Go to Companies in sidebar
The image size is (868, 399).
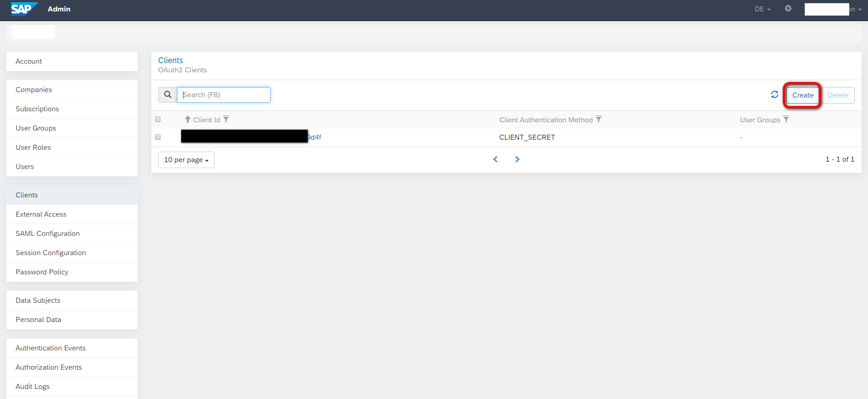click(72, 90)
